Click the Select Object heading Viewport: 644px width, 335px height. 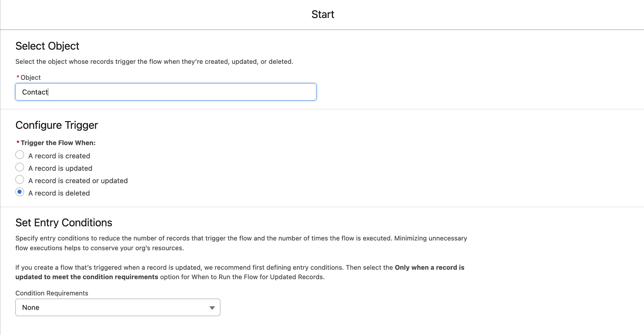coord(47,46)
